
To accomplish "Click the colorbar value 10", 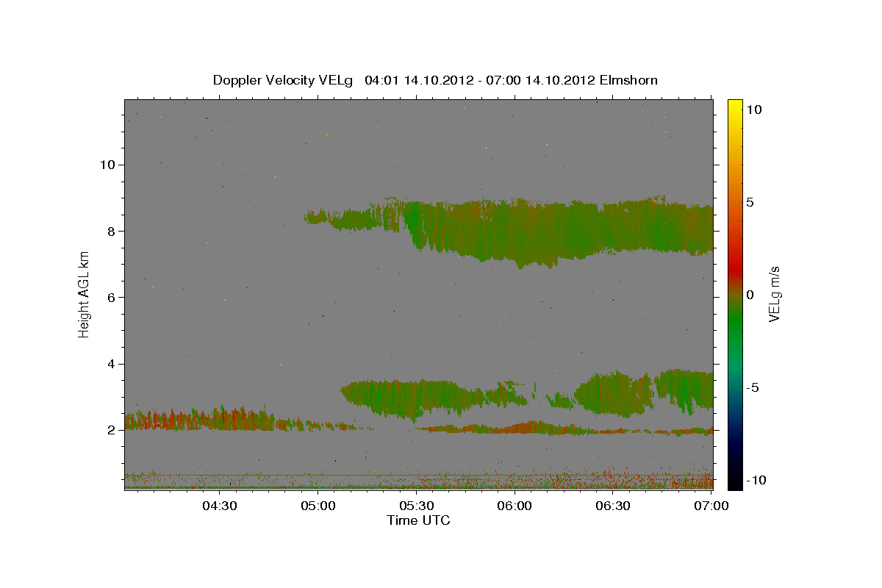I will pos(753,109).
